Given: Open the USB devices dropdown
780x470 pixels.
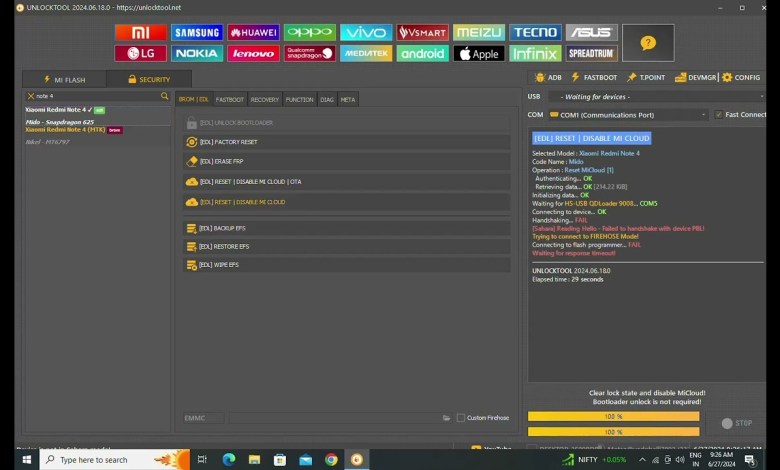Looking at the screenshot, I should (657, 96).
